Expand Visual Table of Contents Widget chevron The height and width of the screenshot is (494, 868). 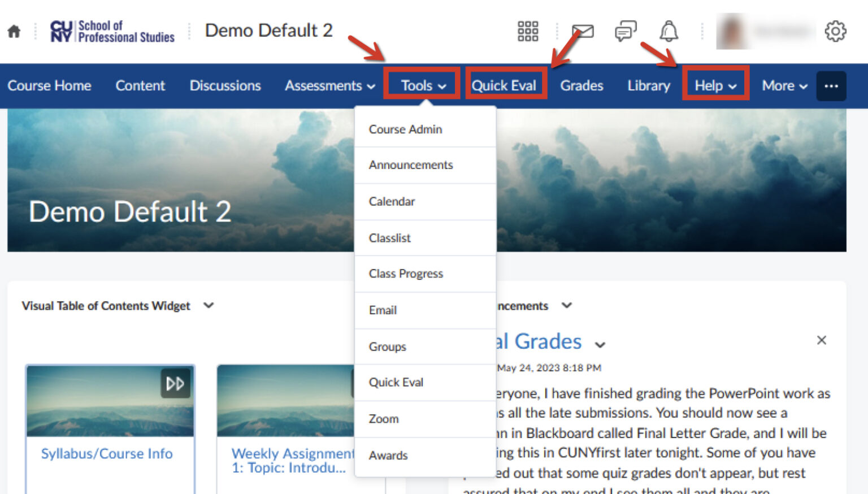click(x=209, y=305)
